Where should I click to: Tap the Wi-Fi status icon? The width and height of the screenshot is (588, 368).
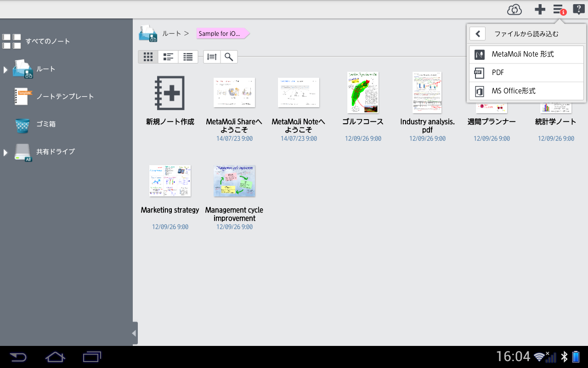click(540, 356)
